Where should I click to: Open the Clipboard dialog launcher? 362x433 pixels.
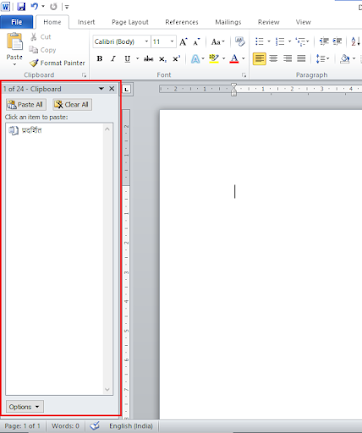click(x=84, y=75)
